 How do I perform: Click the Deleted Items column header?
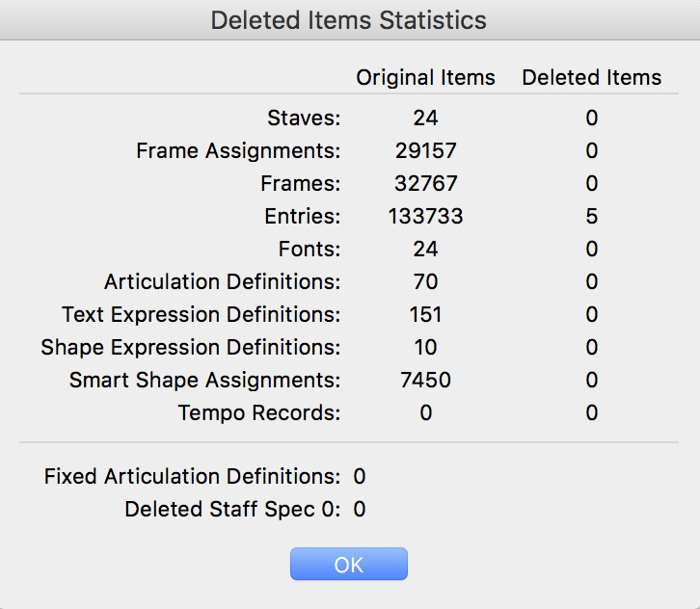pyautogui.click(x=591, y=78)
